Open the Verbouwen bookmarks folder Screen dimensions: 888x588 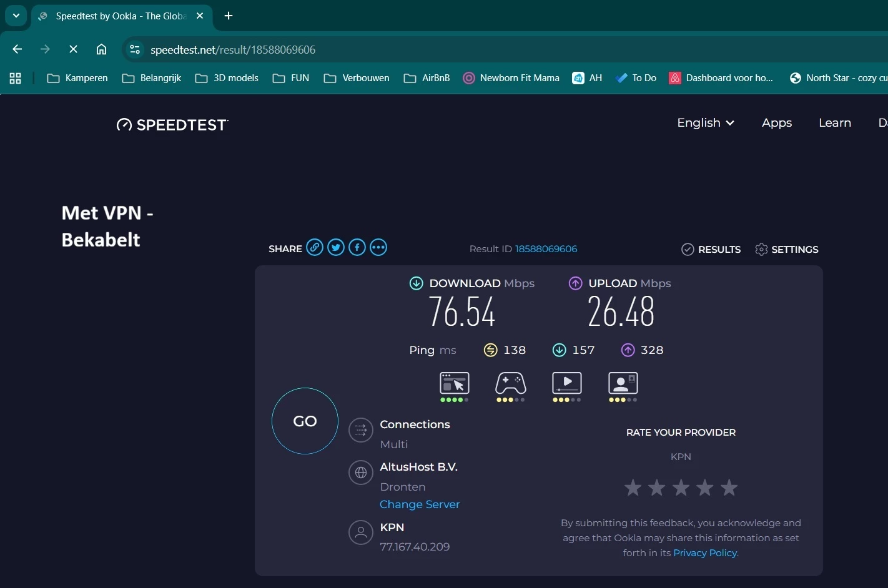tap(357, 78)
